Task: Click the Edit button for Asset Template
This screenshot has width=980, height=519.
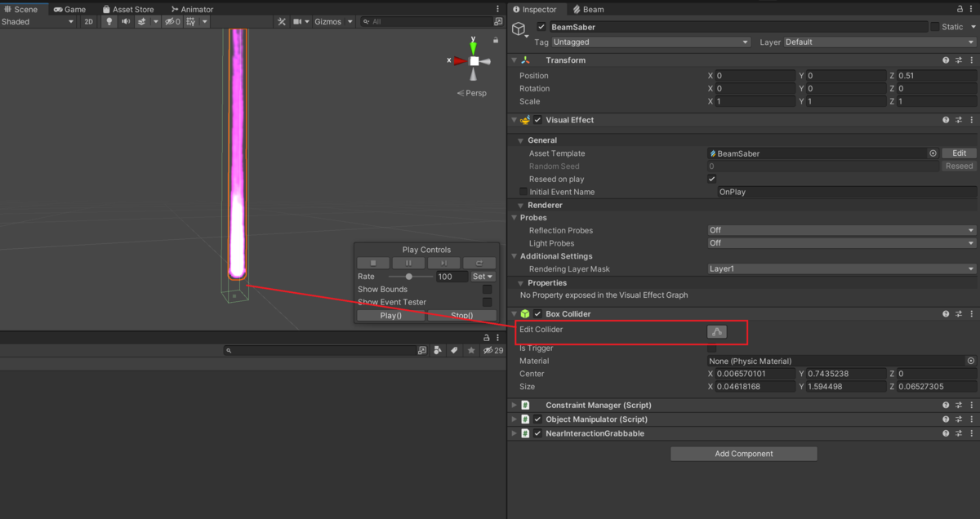Action: 960,153
